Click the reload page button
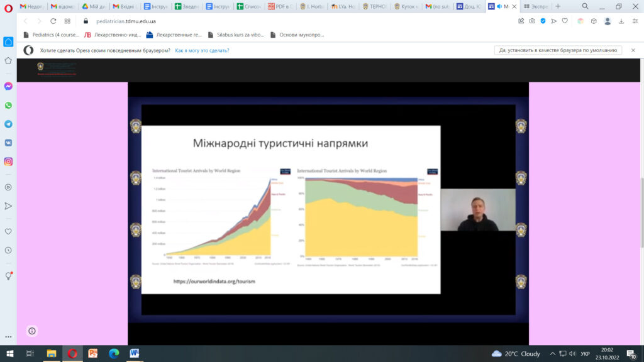 (53, 21)
